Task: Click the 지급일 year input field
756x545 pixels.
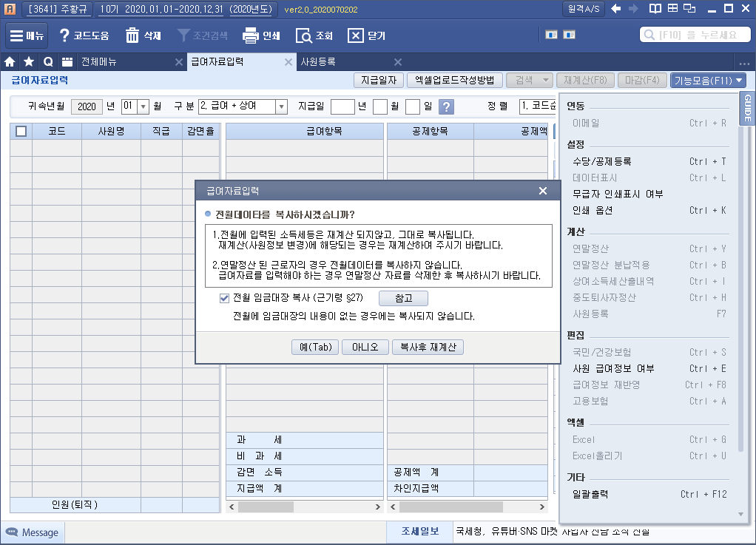Action: tap(342, 106)
